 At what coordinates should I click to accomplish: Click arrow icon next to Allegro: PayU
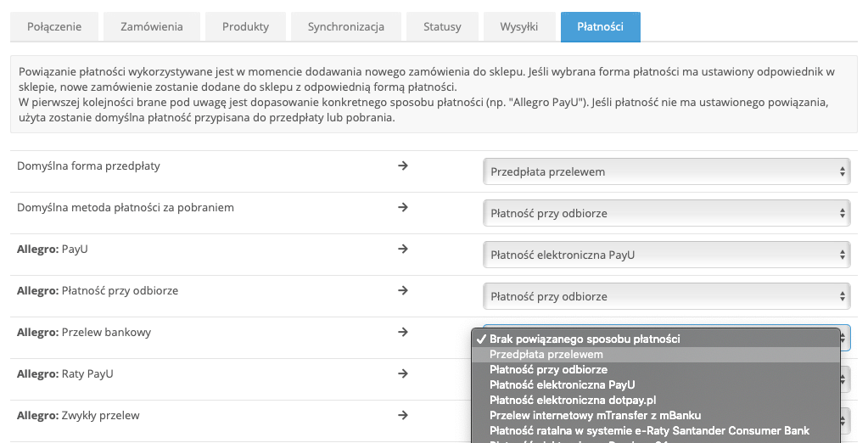click(403, 249)
